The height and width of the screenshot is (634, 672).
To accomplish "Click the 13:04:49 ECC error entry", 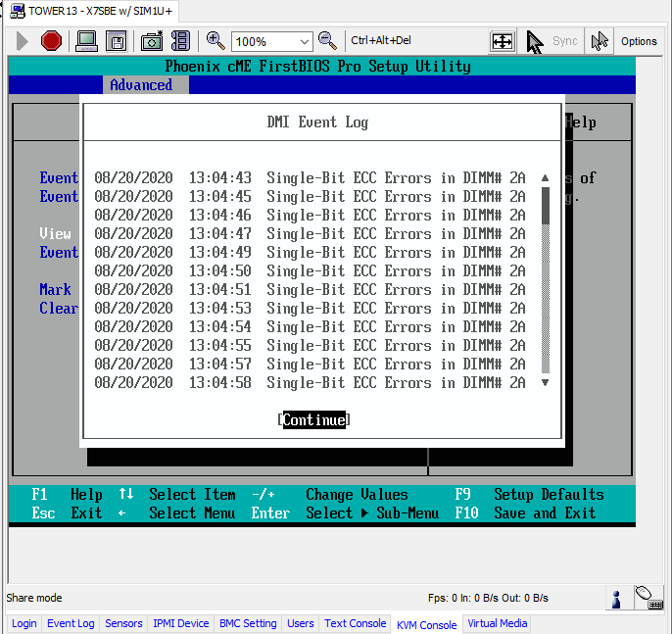I will [310, 252].
